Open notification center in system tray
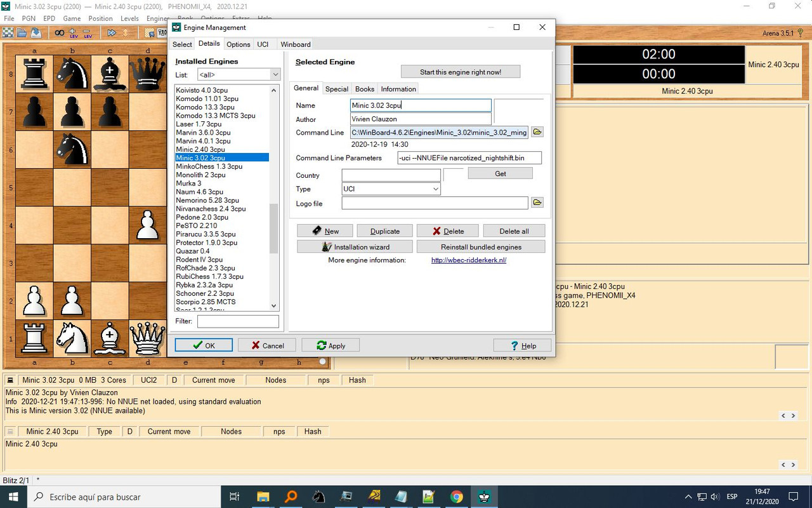812x508 pixels. click(x=793, y=497)
